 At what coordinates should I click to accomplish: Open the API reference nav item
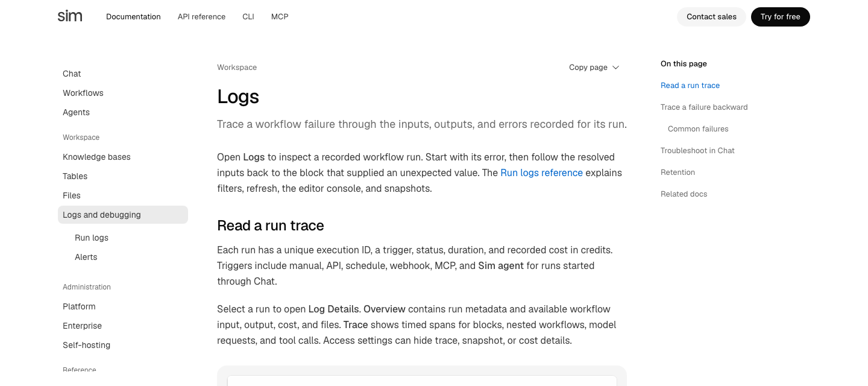tap(201, 17)
